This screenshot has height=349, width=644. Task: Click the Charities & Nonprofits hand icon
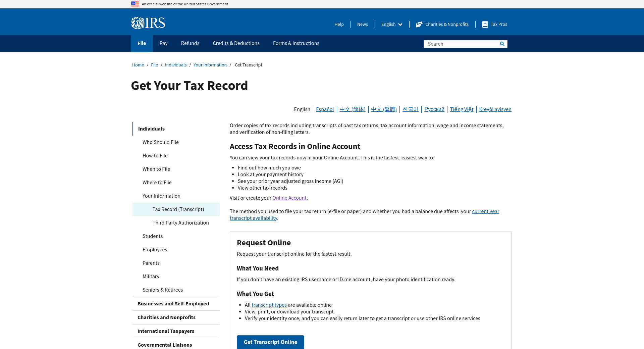pos(419,24)
